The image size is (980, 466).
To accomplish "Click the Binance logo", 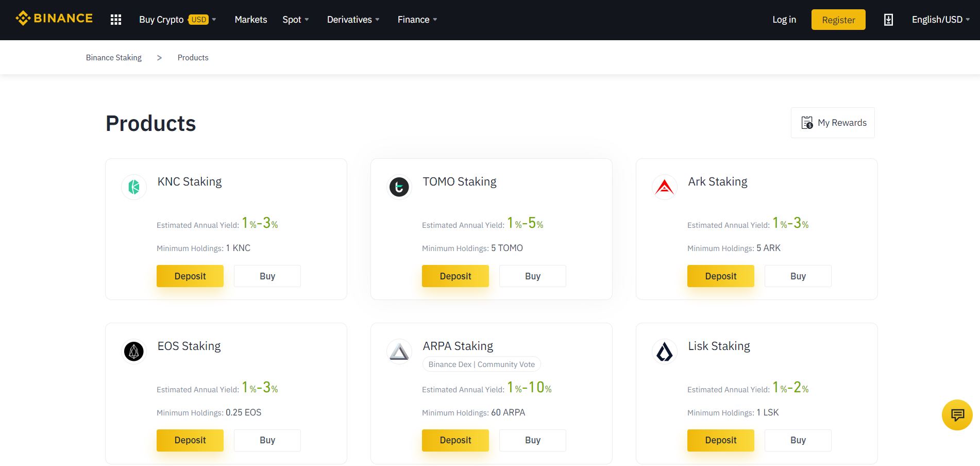I will (x=54, y=19).
